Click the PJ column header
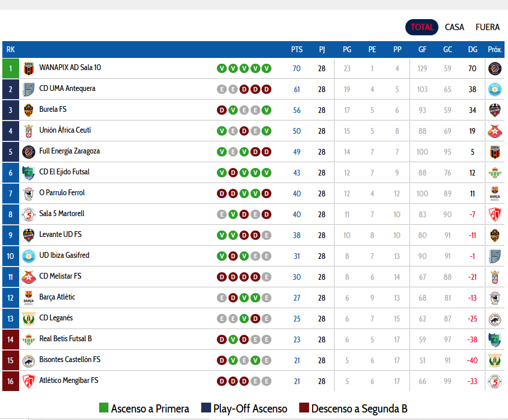This screenshot has width=508, height=420. point(322,49)
